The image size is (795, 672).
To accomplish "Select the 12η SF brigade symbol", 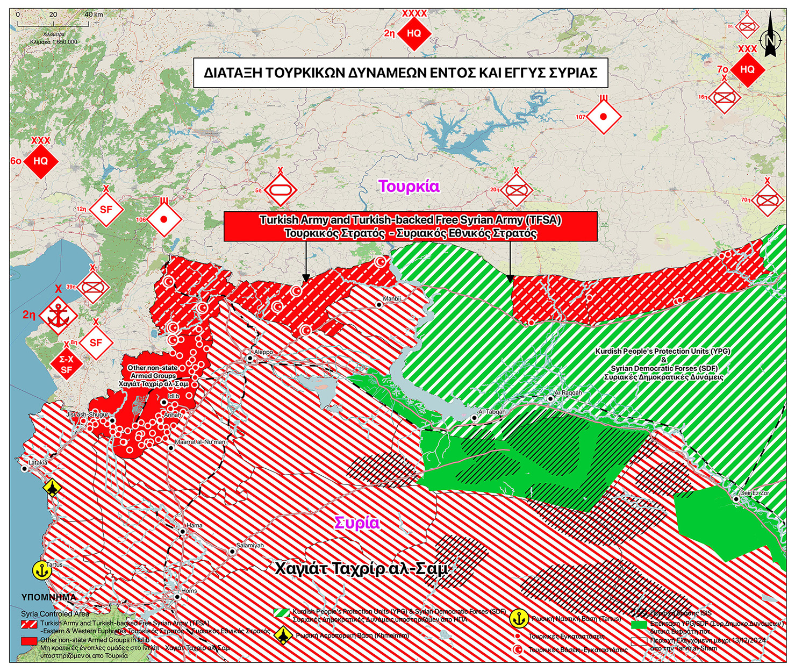I will [106, 209].
